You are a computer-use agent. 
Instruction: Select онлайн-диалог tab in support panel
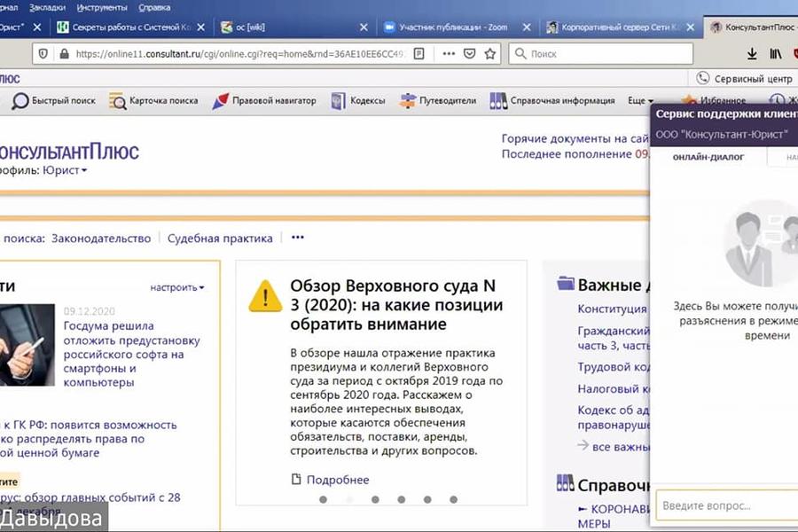708,157
